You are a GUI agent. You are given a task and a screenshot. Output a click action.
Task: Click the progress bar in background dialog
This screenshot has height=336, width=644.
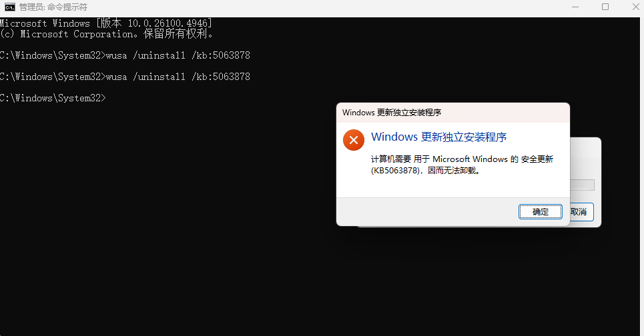582,185
